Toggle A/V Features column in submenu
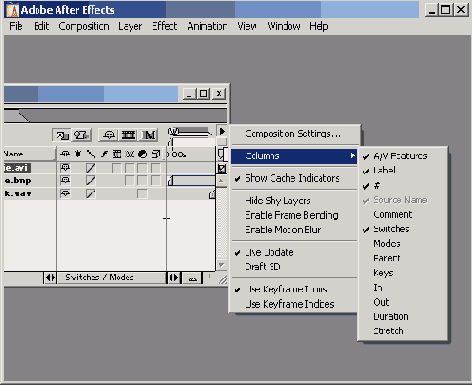472x385 pixels. (x=402, y=156)
